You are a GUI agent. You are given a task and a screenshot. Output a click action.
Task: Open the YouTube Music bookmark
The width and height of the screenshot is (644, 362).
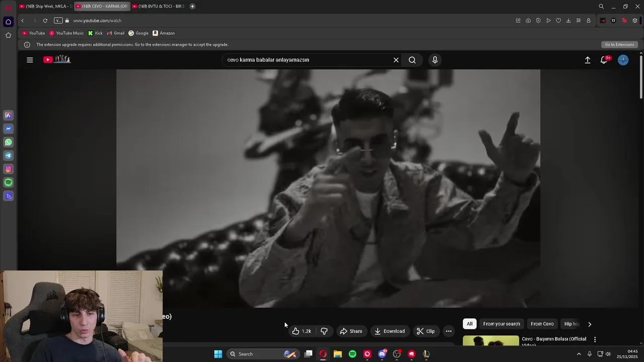[66, 33]
